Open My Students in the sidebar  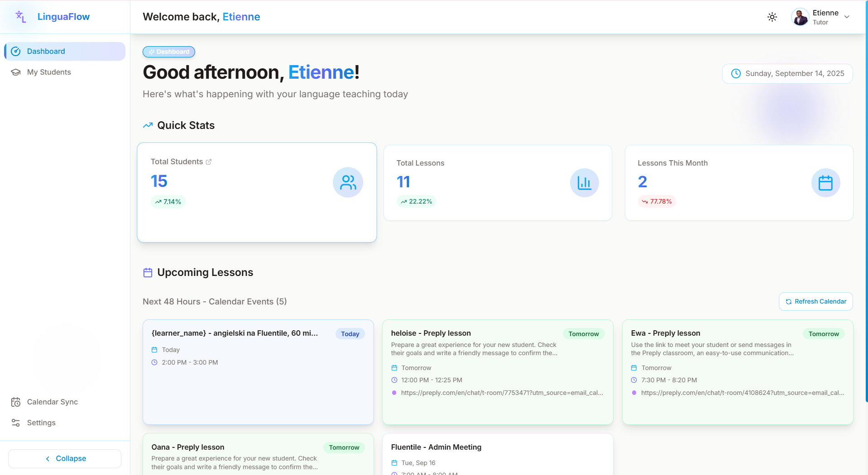[x=65, y=72]
